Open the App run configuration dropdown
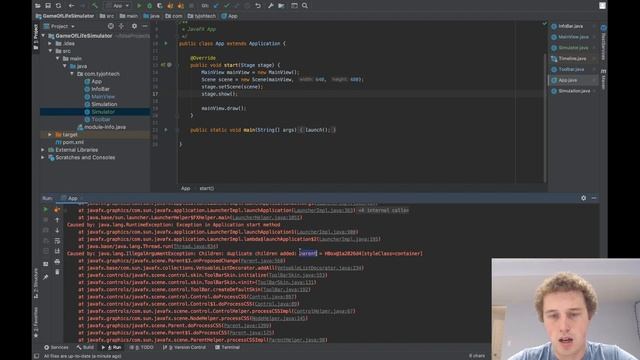The height and width of the screenshot is (360, 640). (x=118, y=6)
